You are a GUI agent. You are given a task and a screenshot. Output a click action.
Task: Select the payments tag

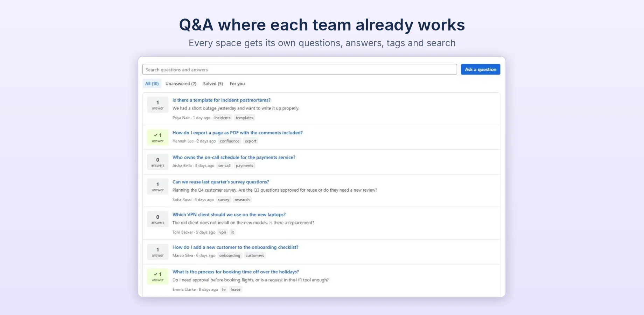click(244, 166)
